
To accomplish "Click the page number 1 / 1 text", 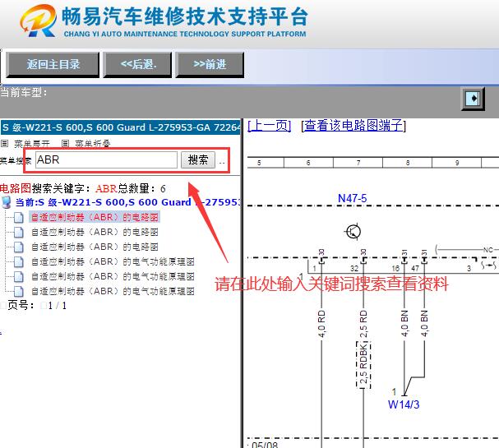I will point(58,306).
